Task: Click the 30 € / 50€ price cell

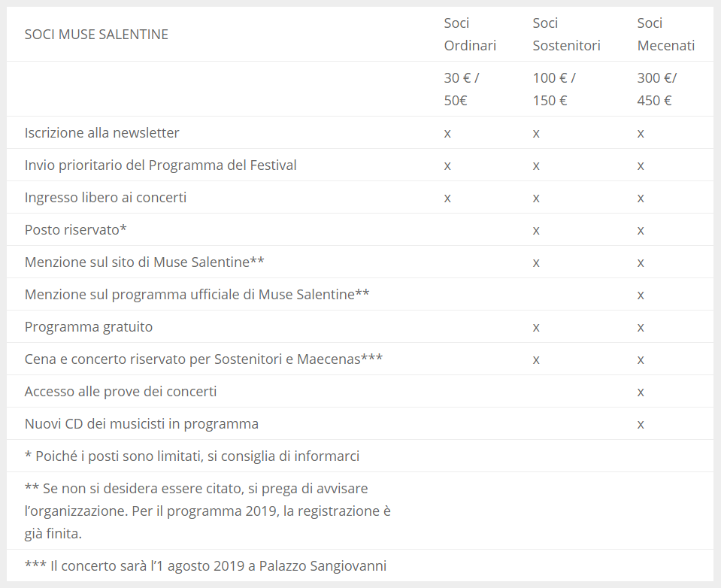Action: (x=462, y=89)
